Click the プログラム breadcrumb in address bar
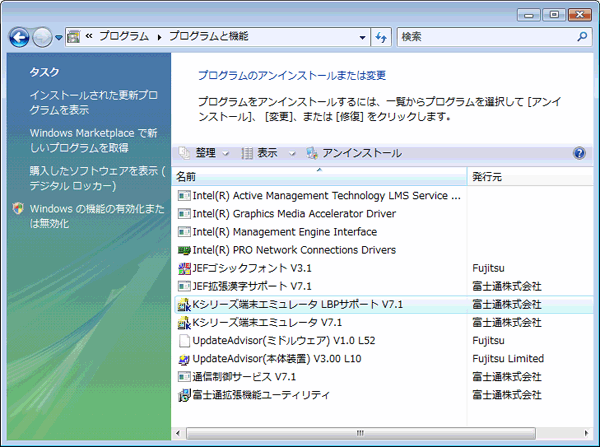Screen dimensions: 600x447 tap(124, 36)
